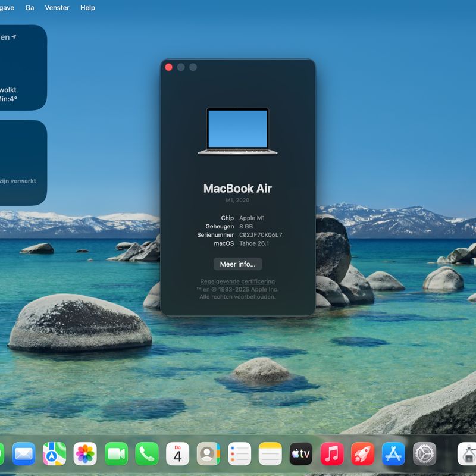Open the Photos app
Image resolution: width=476 pixels, height=476 pixels.
coord(85,454)
